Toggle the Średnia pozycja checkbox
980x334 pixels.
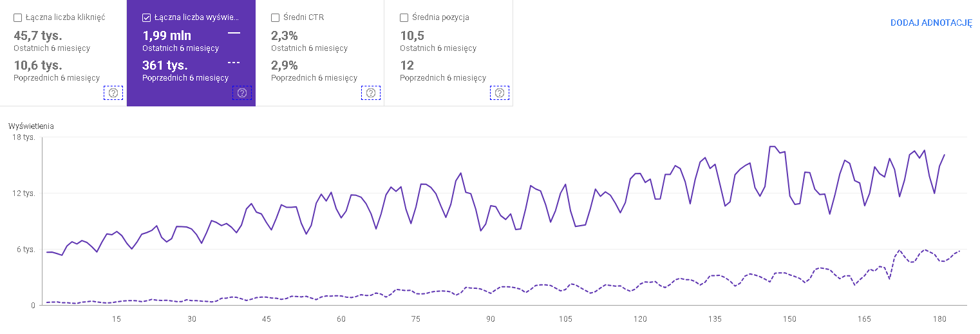(404, 18)
